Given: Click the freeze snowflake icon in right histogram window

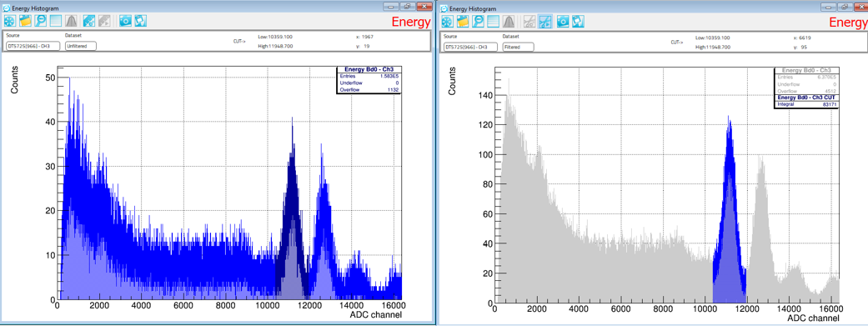Looking at the screenshot, I should (448, 21).
